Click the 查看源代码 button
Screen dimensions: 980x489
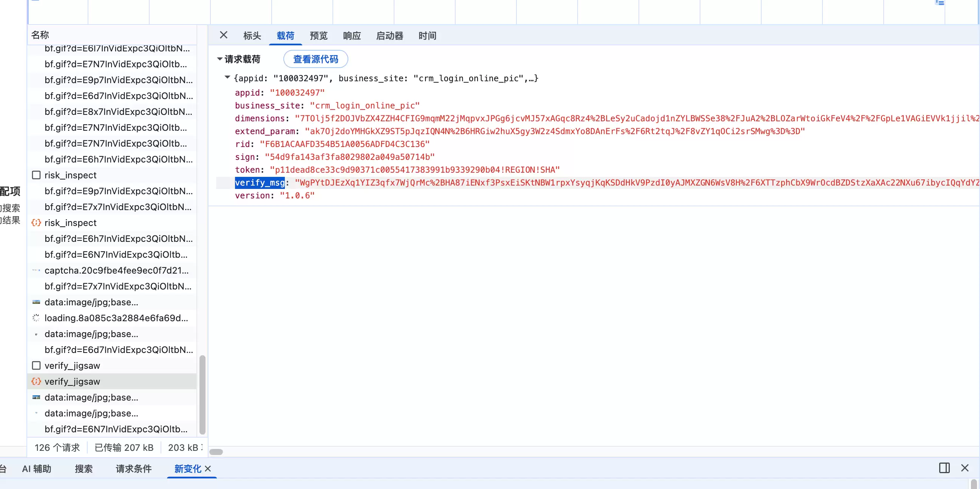coord(315,59)
